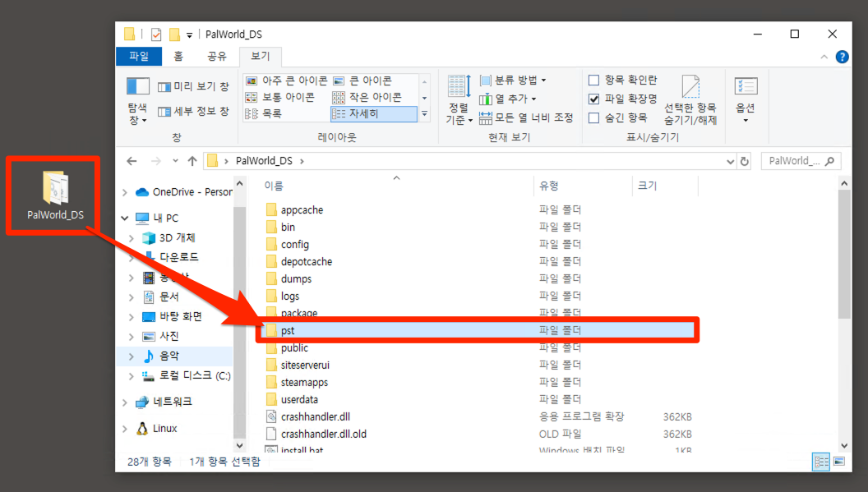Open the File (파일) ribbon tab
The image size is (868, 492).
pos(139,56)
